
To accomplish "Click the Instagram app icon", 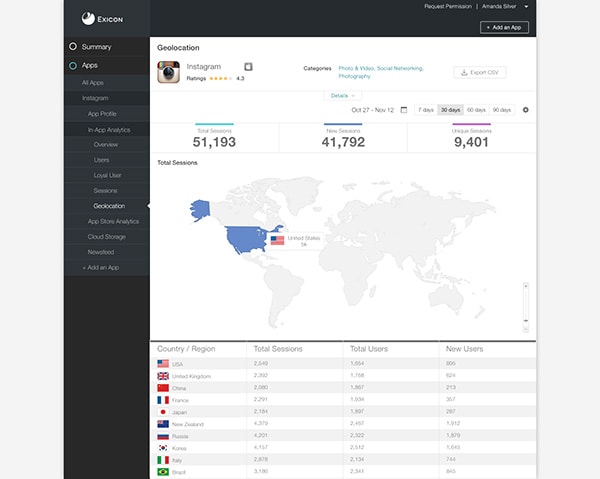I will coord(169,72).
